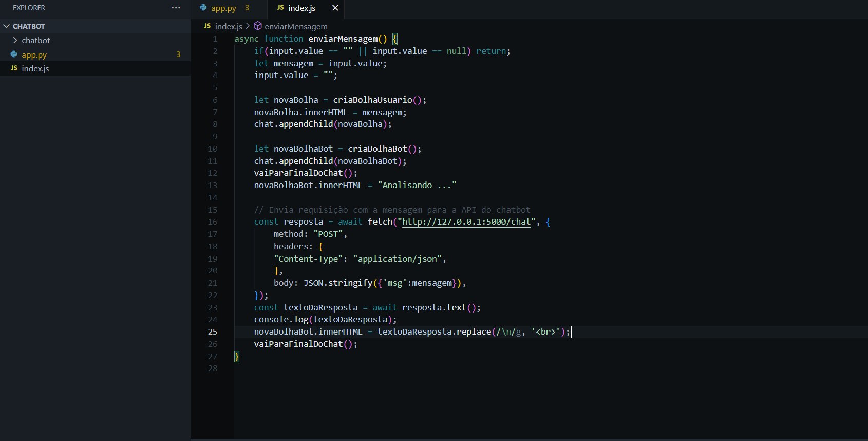The image size is (868, 441).
Task: Click the EXPLORER panel title
Action: coord(29,8)
